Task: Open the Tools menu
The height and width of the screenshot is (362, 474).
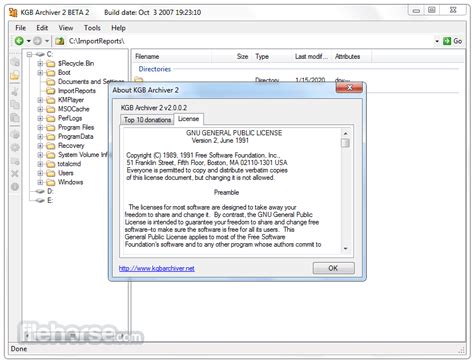Action: tap(92, 28)
